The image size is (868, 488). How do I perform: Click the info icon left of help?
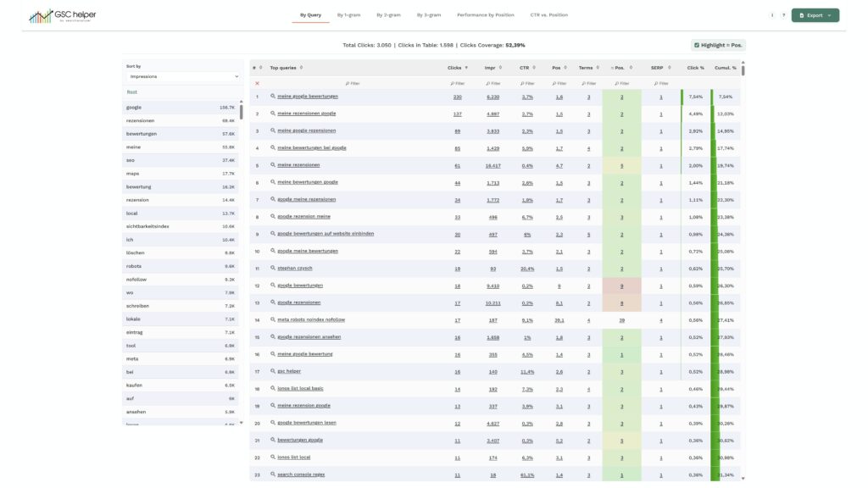pos(771,15)
